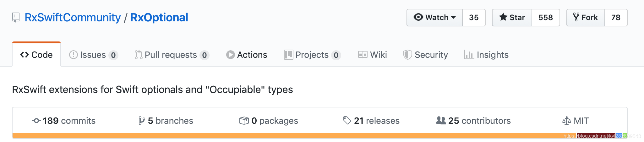Fork the RxOptional repository
This screenshot has height=142, width=644.
pyautogui.click(x=586, y=18)
